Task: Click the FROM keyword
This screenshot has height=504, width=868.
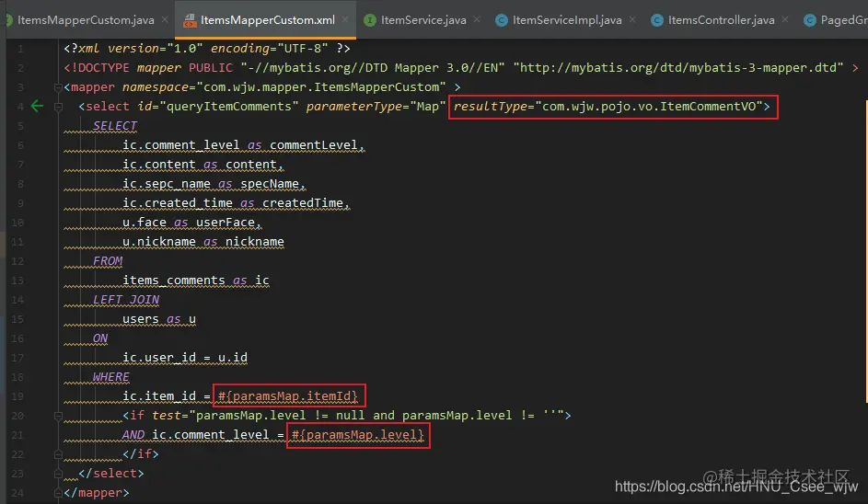Action: [x=108, y=261]
